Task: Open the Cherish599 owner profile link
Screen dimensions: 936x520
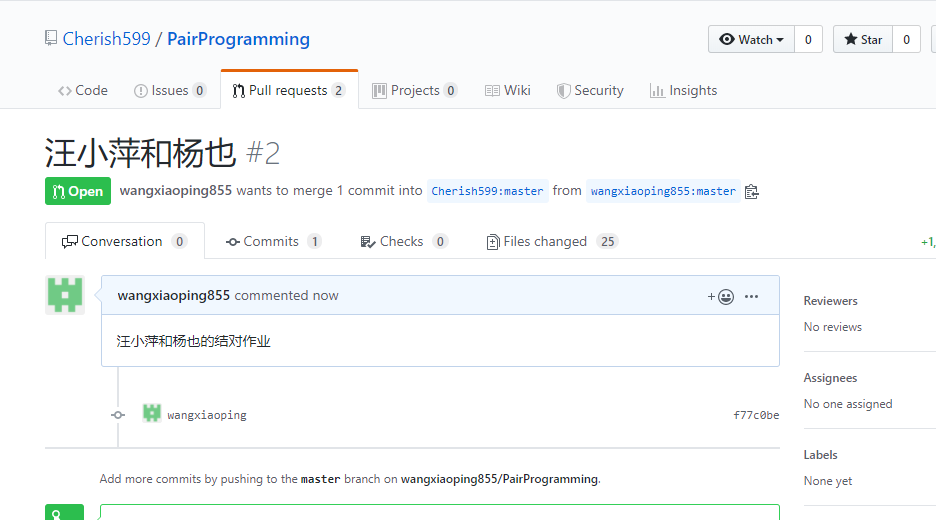Action: coord(106,39)
